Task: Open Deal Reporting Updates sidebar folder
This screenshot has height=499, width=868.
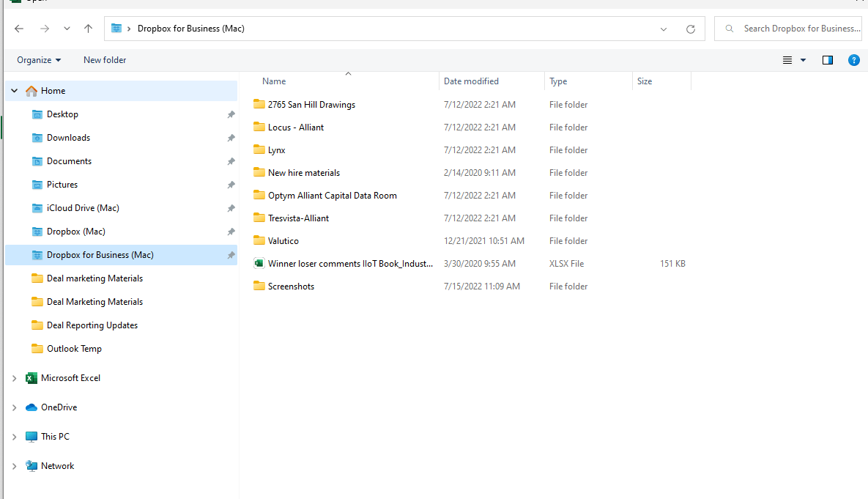Action: coord(92,325)
